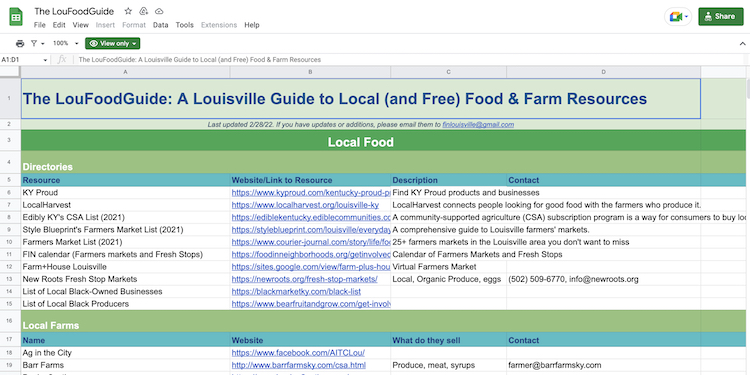Open the zoom 100% dropdown
Image resolution: width=750 pixels, height=375 pixels.
[66, 44]
